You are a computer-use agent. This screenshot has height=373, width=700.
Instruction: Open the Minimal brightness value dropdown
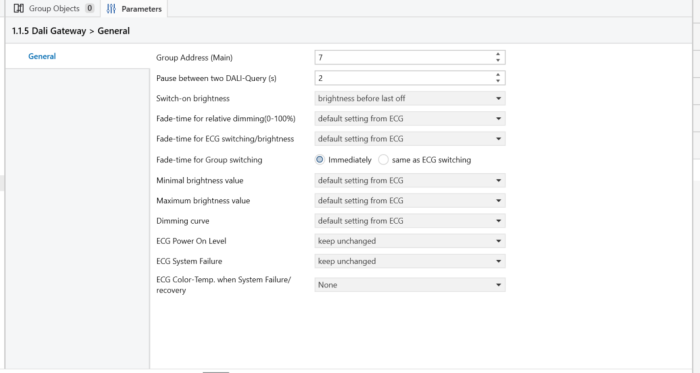point(410,181)
